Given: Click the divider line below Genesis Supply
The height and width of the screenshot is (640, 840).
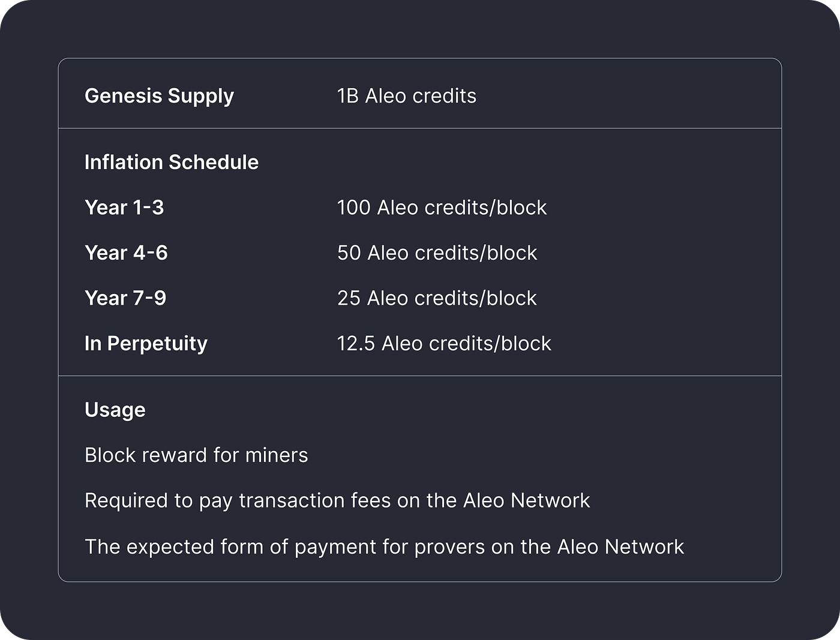Looking at the screenshot, I should tap(420, 128).
